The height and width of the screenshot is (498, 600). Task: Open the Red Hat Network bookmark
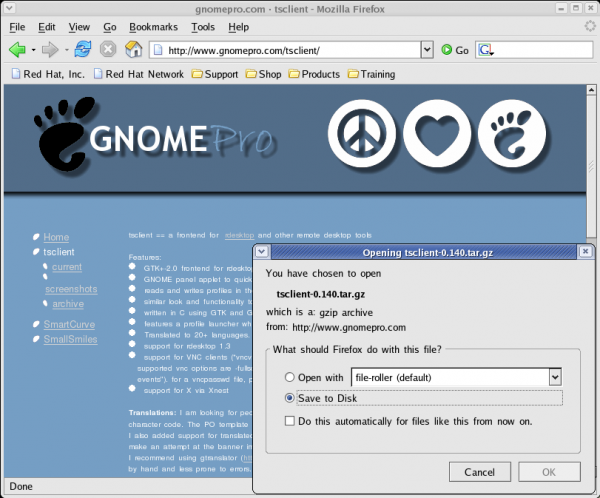(139, 74)
